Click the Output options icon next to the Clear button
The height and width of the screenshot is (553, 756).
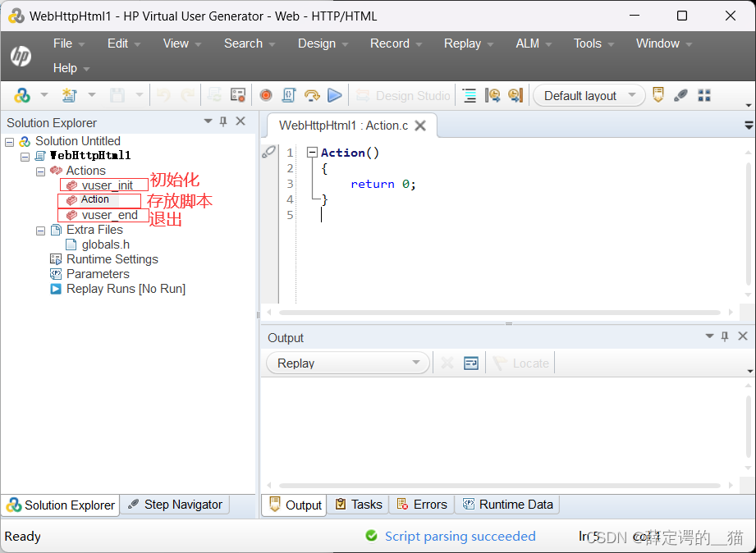coord(471,363)
